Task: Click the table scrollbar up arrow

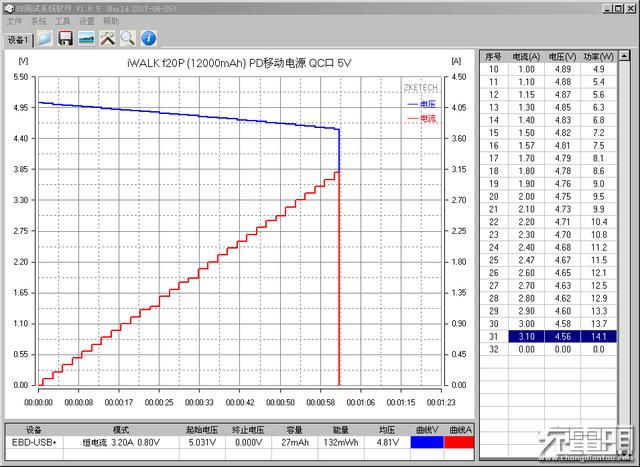Action: click(x=624, y=56)
